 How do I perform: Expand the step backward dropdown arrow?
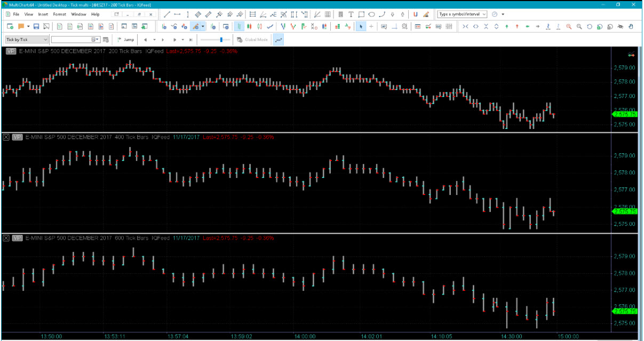[x=154, y=39]
